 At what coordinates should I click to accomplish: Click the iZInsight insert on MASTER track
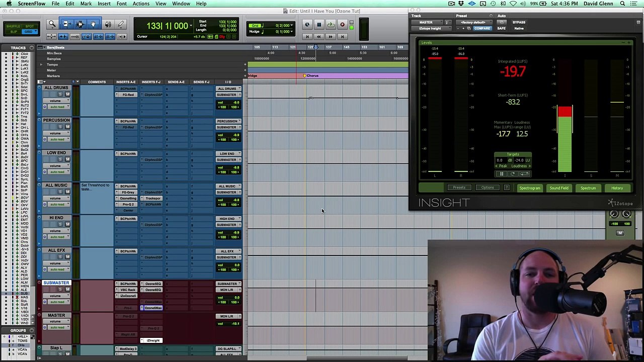point(151,340)
